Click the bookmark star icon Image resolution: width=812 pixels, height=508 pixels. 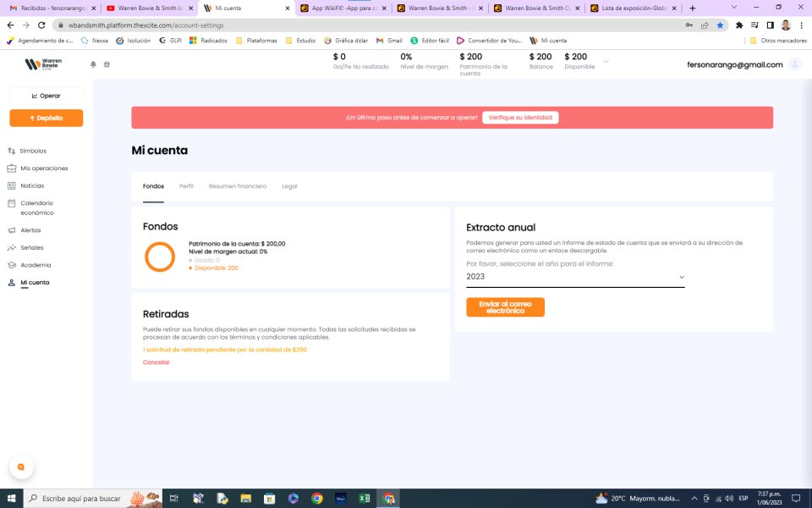pyautogui.click(x=720, y=25)
